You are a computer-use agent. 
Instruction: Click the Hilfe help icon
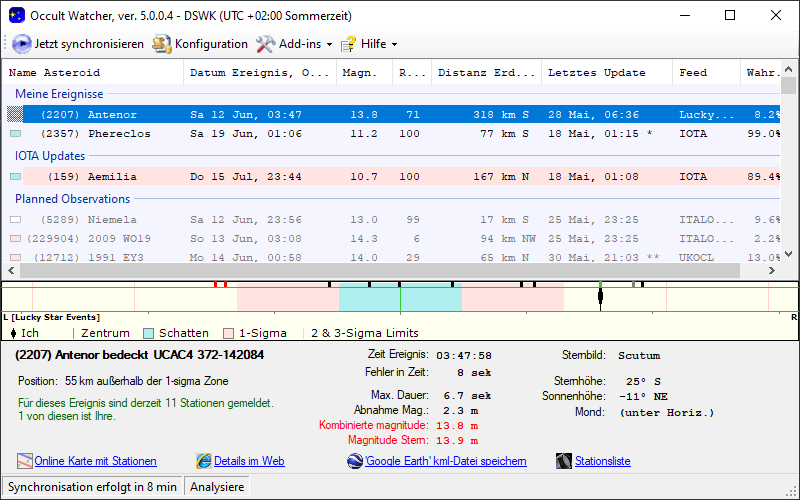pos(348,44)
